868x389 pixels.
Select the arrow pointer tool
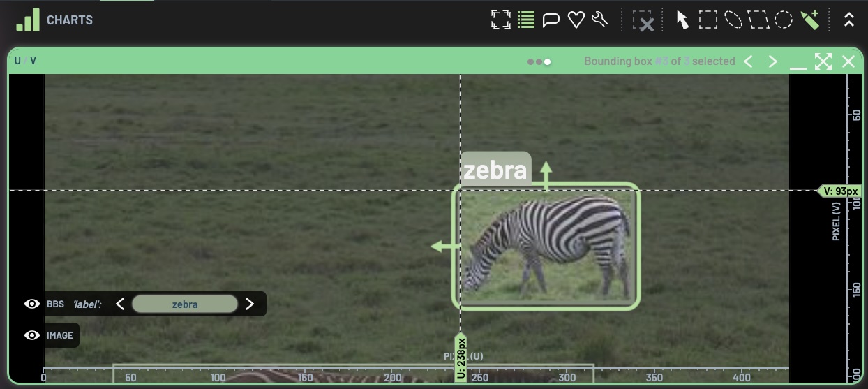tap(682, 20)
